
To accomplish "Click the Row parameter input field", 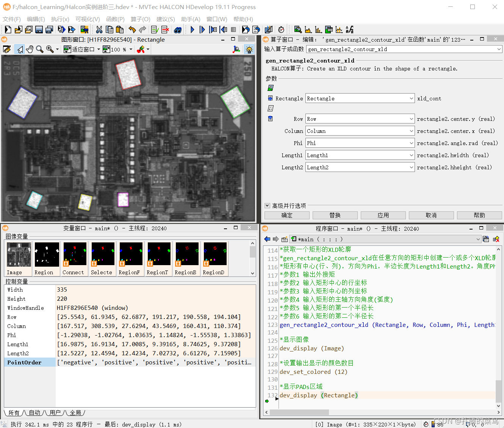I will pos(357,119).
